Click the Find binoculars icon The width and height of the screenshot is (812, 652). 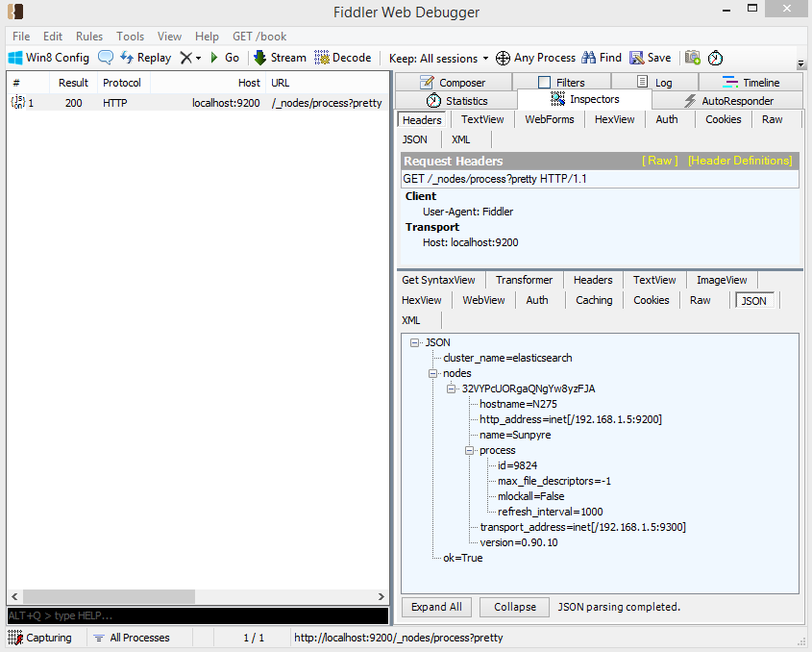(x=588, y=58)
